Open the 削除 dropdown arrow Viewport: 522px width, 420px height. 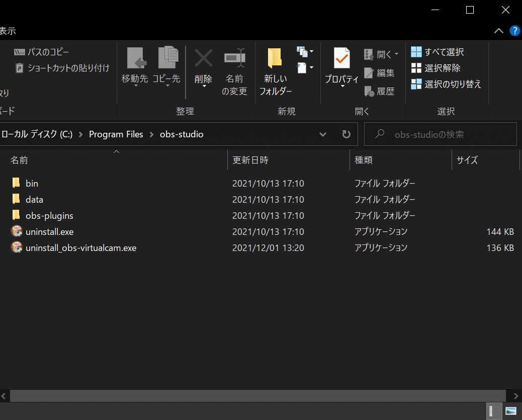(x=204, y=87)
